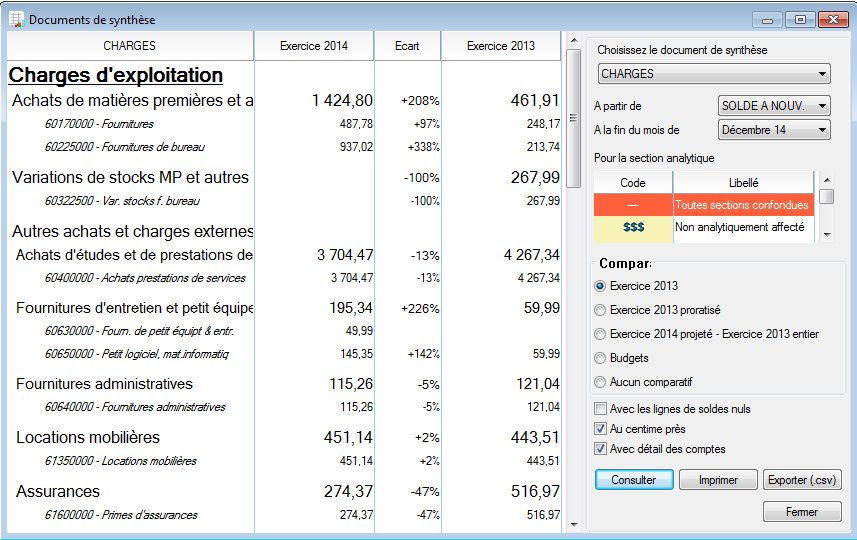Click the +338% ecart value
Screen dimensions: 857x540
coord(424,147)
